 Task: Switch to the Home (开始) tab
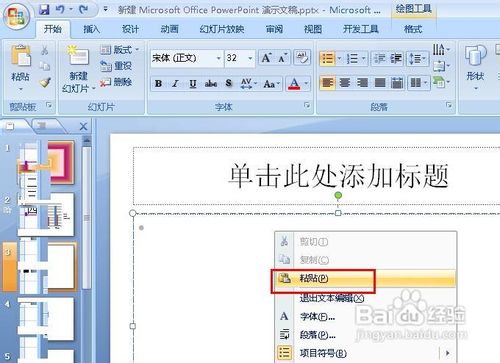53,29
